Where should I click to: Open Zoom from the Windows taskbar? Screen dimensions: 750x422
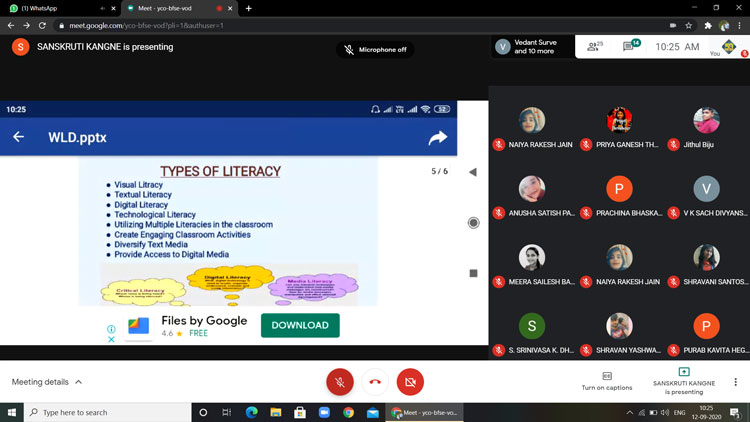pos(324,412)
